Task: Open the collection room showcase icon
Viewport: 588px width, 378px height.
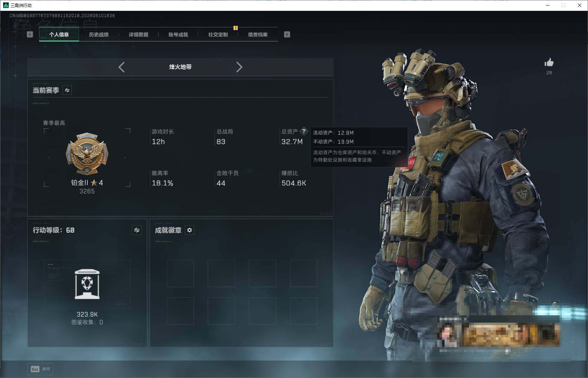Action: pyautogui.click(x=87, y=284)
